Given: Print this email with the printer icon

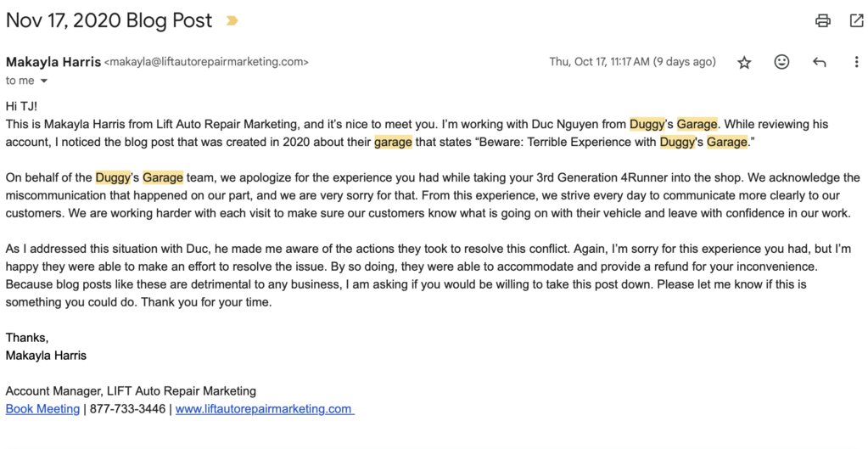Looking at the screenshot, I should pyautogui.click(x=823, y=21).
